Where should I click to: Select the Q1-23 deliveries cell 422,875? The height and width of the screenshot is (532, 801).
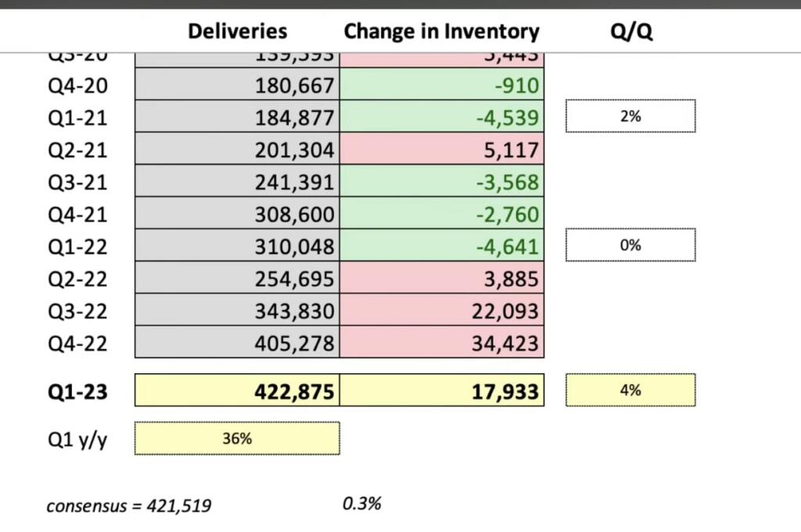pos(238,390)
